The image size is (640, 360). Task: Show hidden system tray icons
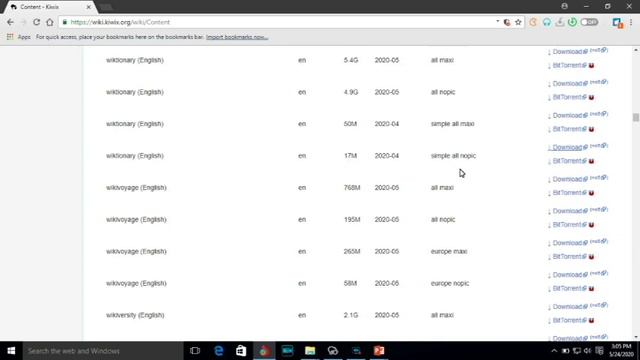[554, 351]
